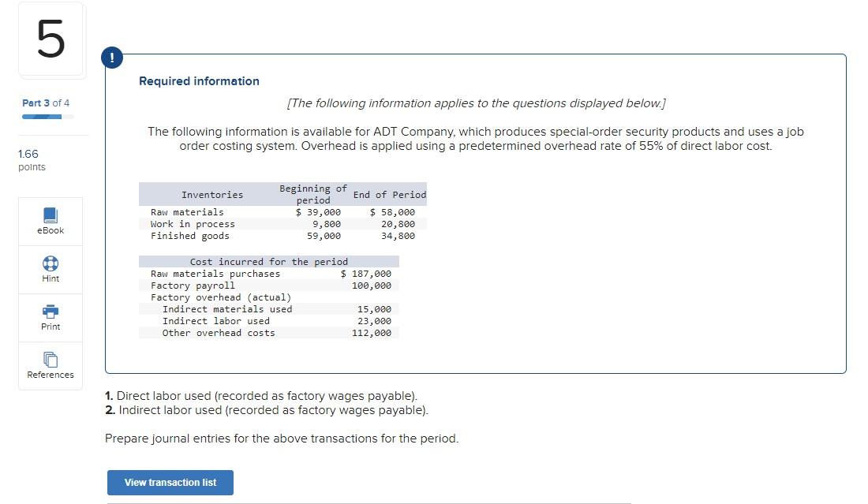Select the Raw materials beginning value $ 39,000
Image resolution: width=868 pixels, height=504 pixels.
point(318,212)
